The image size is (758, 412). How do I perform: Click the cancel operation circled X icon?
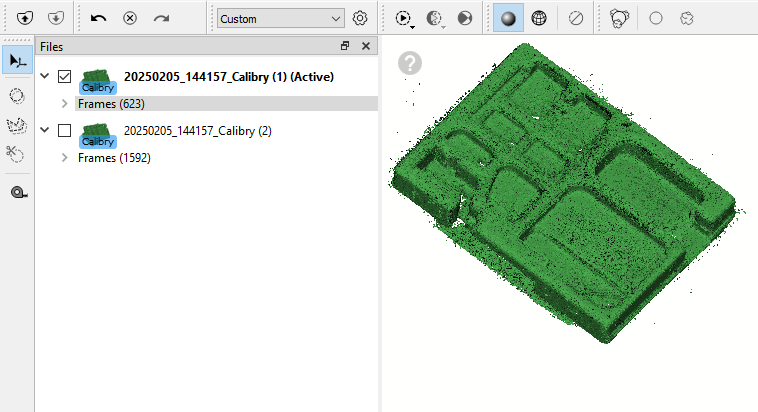coord(130,18)
